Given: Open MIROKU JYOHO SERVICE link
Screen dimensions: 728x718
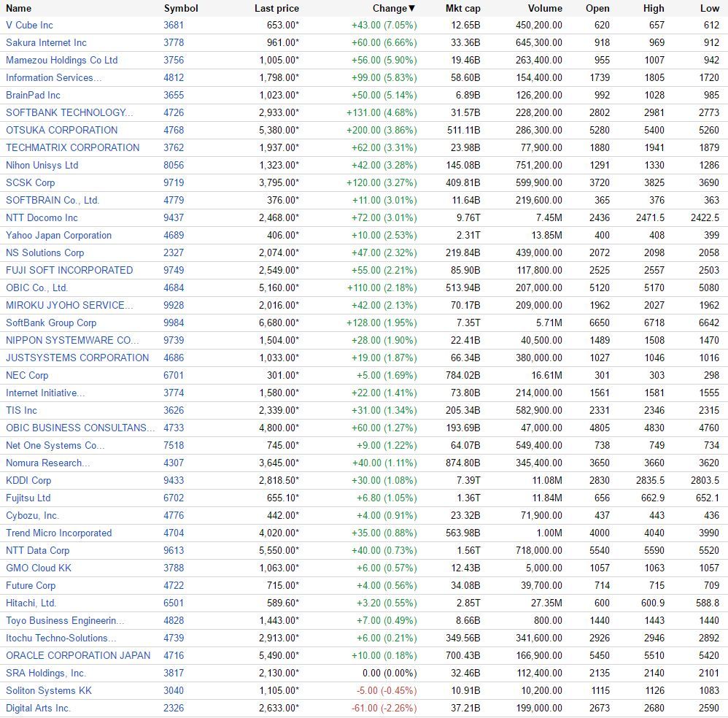Looking at the screenshot, I should point(69,305).
